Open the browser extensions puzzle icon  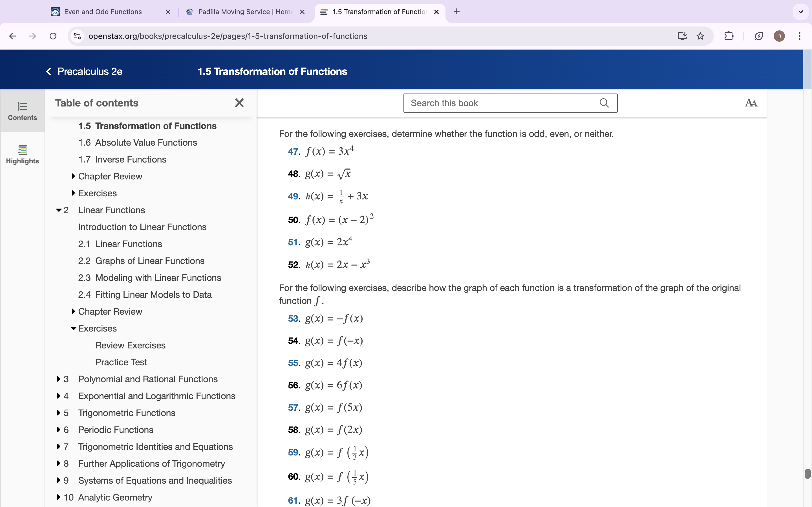pyautogui.click(x=729, y=36)
